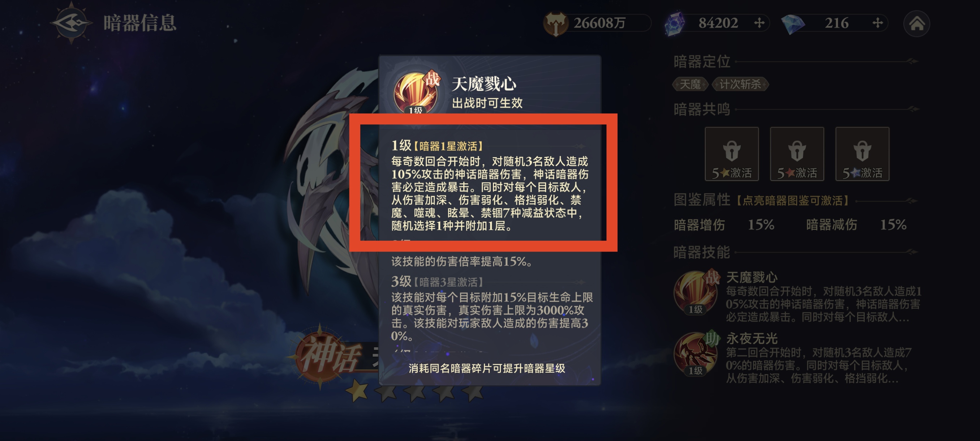Add more diamonds via plus button
The image size is (980, 441).
pos(877,23)
